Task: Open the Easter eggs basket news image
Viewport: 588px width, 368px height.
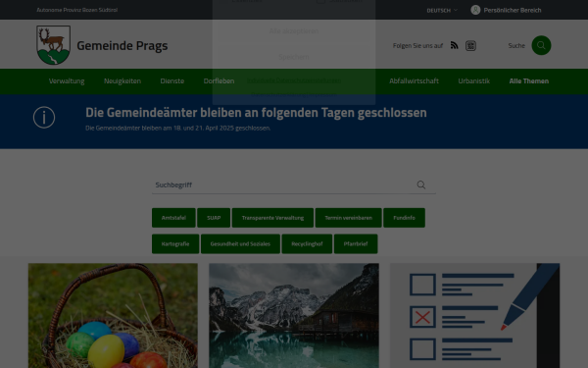Action: click(113, 315)
